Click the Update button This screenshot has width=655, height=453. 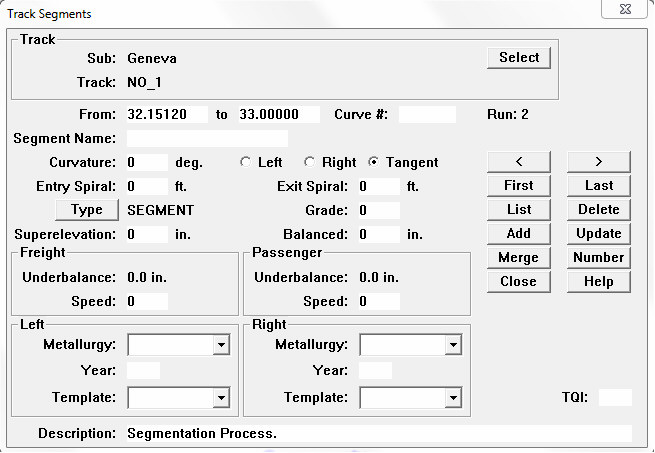(x=598, y=233)
